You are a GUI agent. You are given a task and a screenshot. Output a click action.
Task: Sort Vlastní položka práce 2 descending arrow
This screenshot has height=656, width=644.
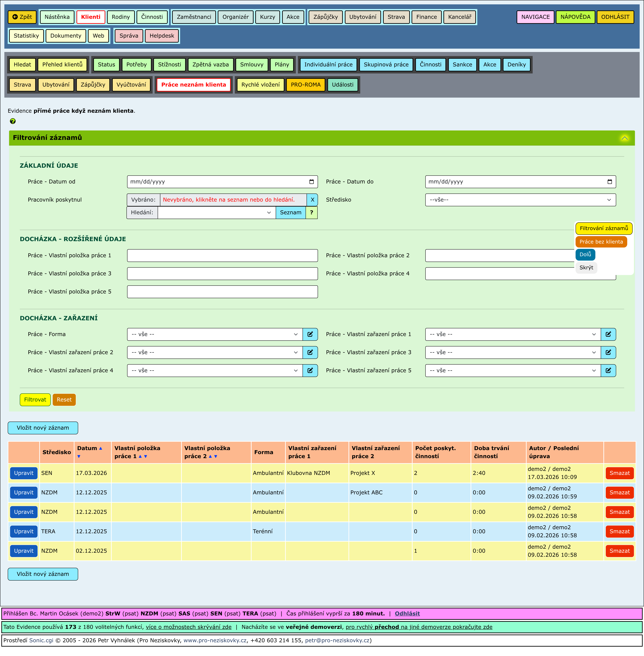(216, 456)
